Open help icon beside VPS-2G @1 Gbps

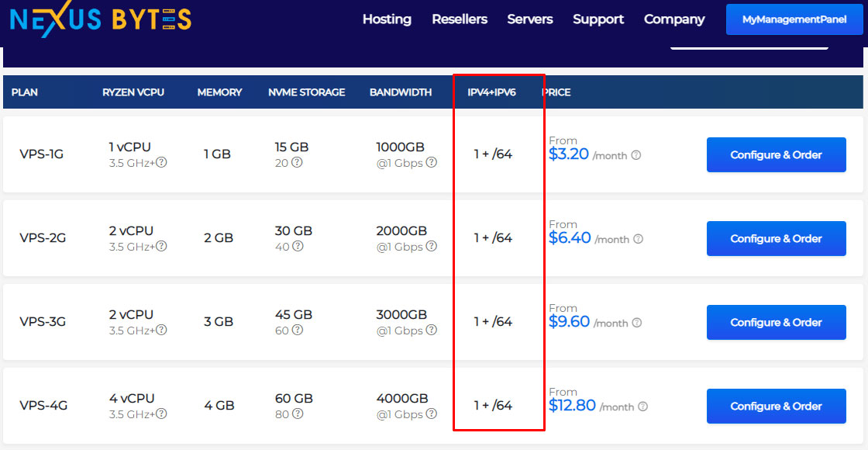pyautogui.click(x=431, y=246)
